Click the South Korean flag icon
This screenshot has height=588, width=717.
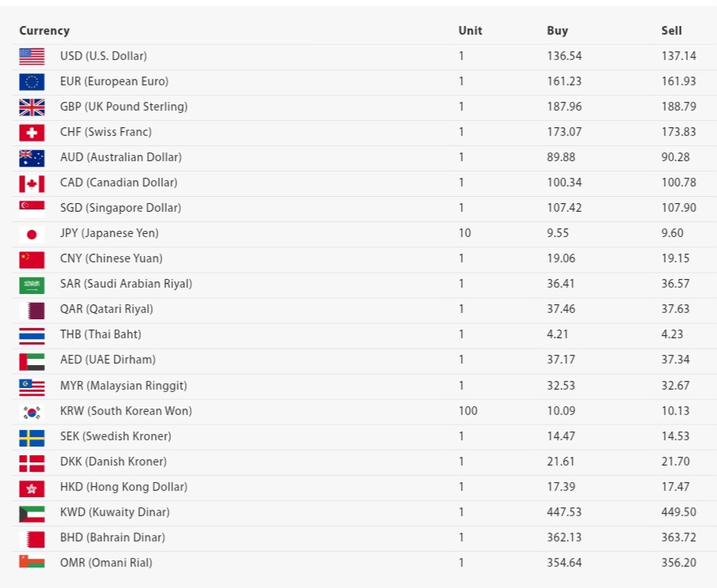[x=32, y=412]
